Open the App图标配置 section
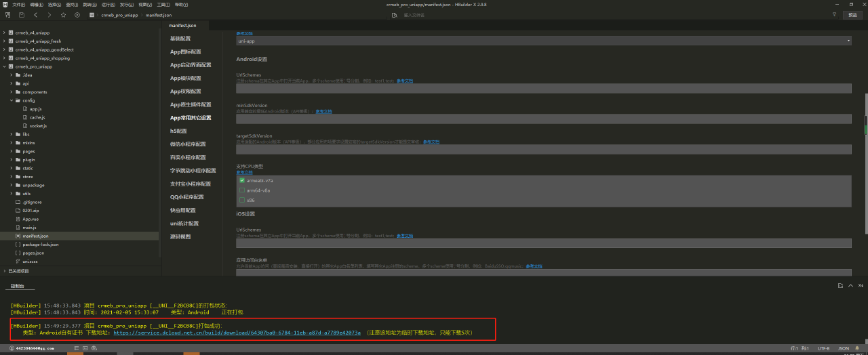868x355 pixels. click(185, 51)
